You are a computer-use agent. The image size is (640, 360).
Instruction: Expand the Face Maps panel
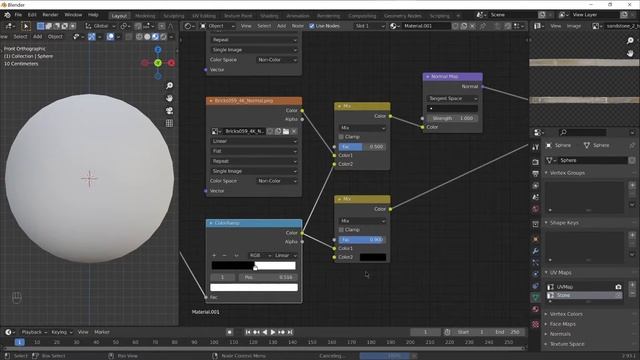pyautogui.click(x=562, y=324)
